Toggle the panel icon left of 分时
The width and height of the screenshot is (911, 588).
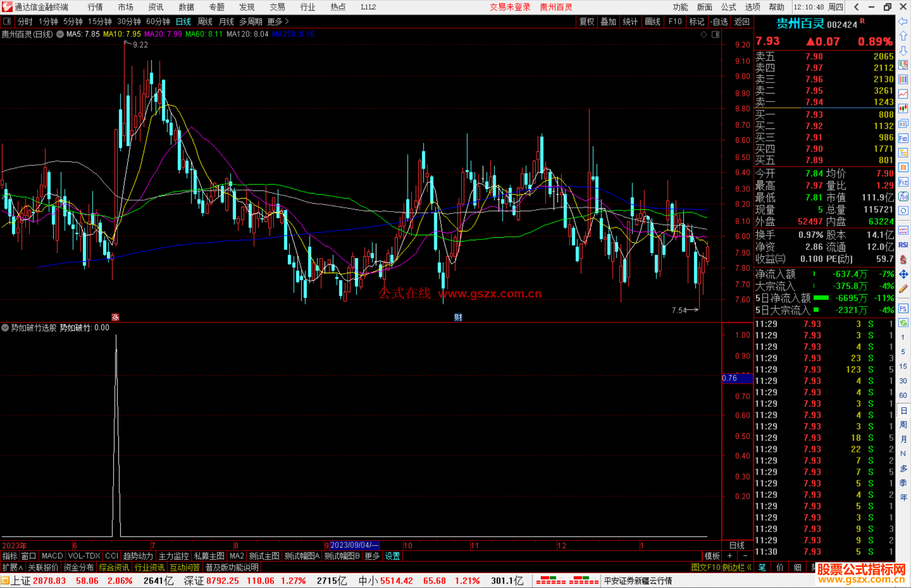point(7,21)
